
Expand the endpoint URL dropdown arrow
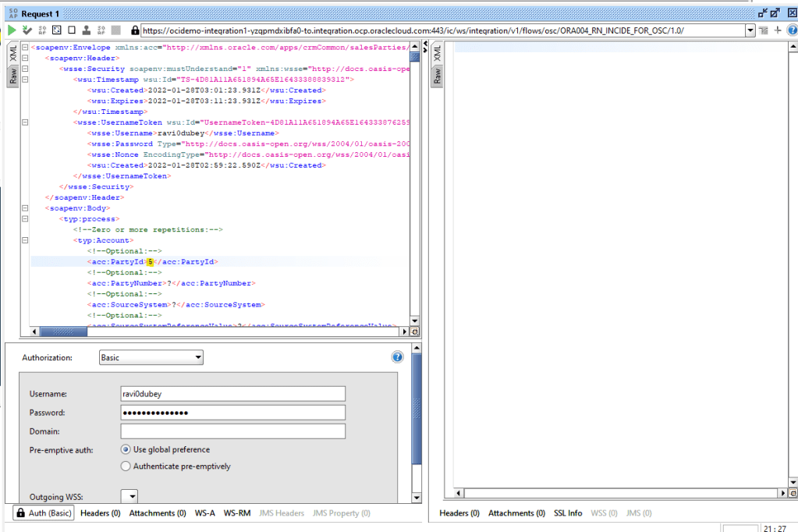(x=750, y=30)
